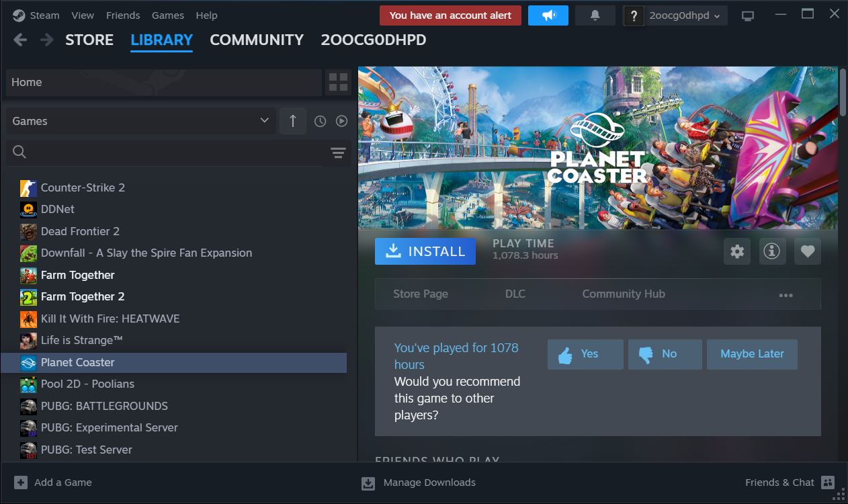Open the Planet Coaster settings gear
Screen dimensions: 848x504
point(737,251)
